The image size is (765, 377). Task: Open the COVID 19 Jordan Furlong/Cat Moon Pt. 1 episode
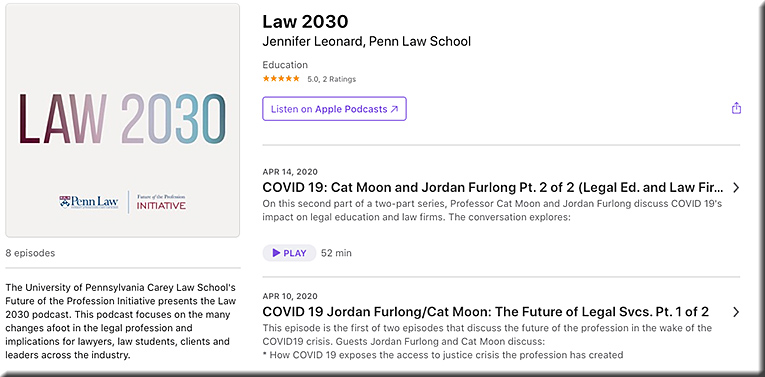pyautogui.click(x=485, y=312)
